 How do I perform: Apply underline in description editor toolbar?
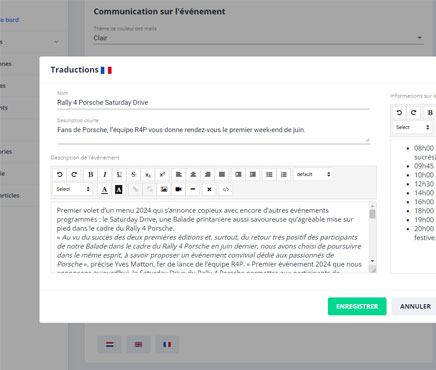(x=119, y=174)
